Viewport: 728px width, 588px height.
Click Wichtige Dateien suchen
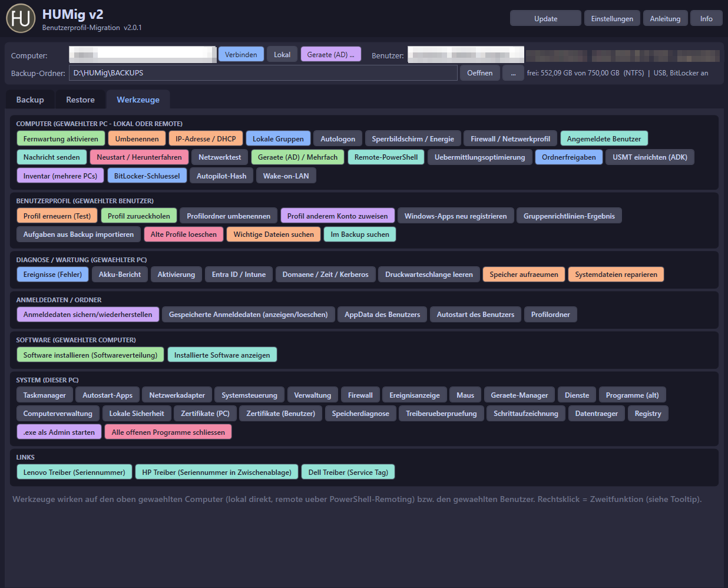point(274,234)
